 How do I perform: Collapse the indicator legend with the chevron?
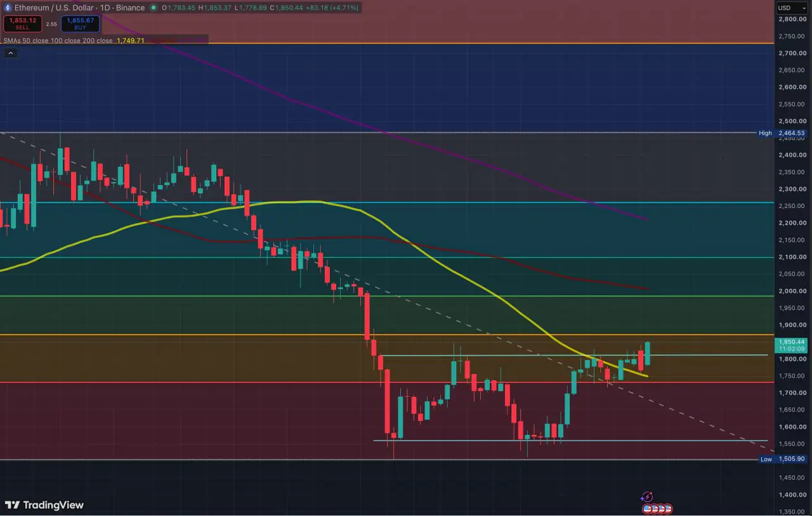(x=10, y=53)
